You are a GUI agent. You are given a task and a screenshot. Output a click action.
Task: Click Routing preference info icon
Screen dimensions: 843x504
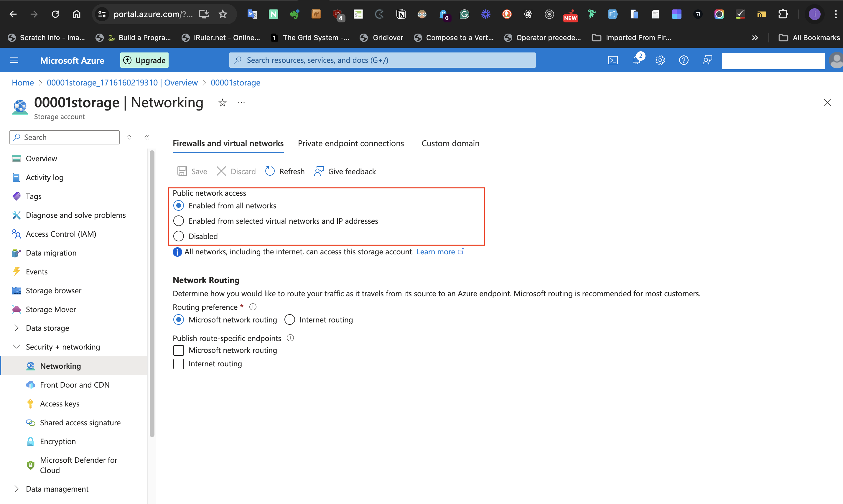253,307
